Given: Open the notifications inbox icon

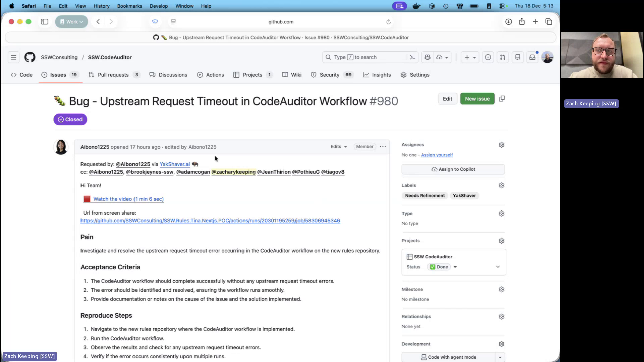Looking at the screenshot, I should [532, 57].
